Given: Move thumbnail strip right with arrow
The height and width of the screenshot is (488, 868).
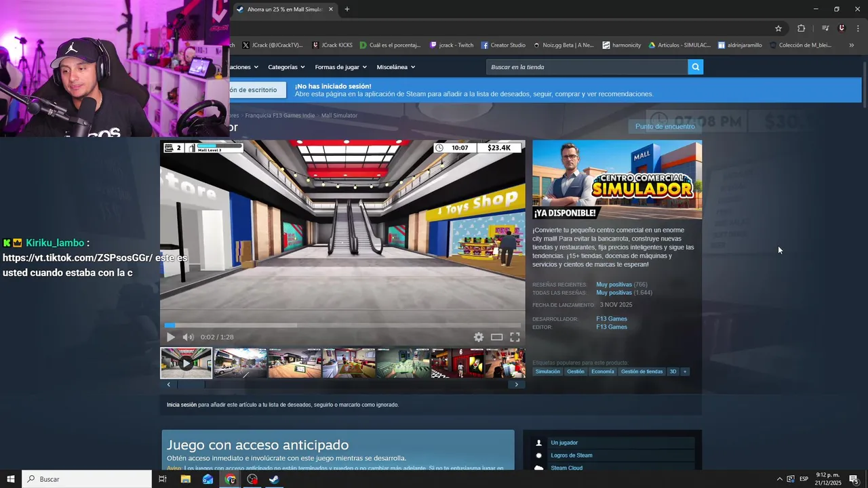Looking at the screenshot, I should [516, 384].
